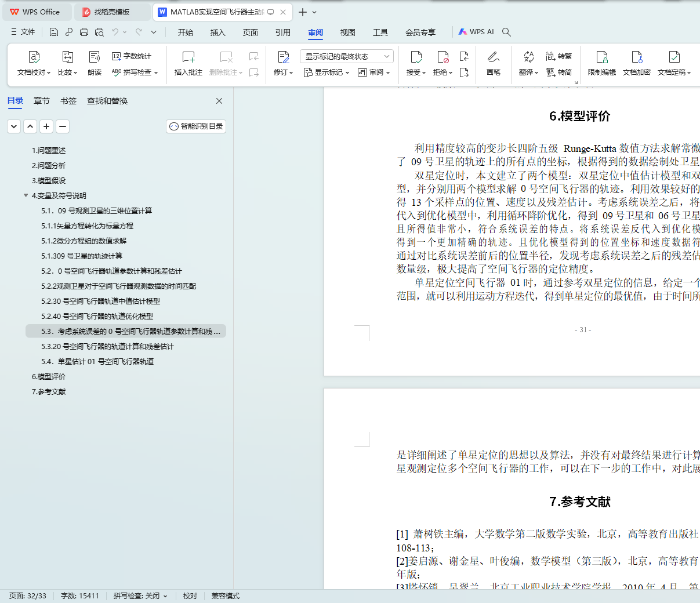Open the 显示标记的最终状态 dropdown

(347, 56)
